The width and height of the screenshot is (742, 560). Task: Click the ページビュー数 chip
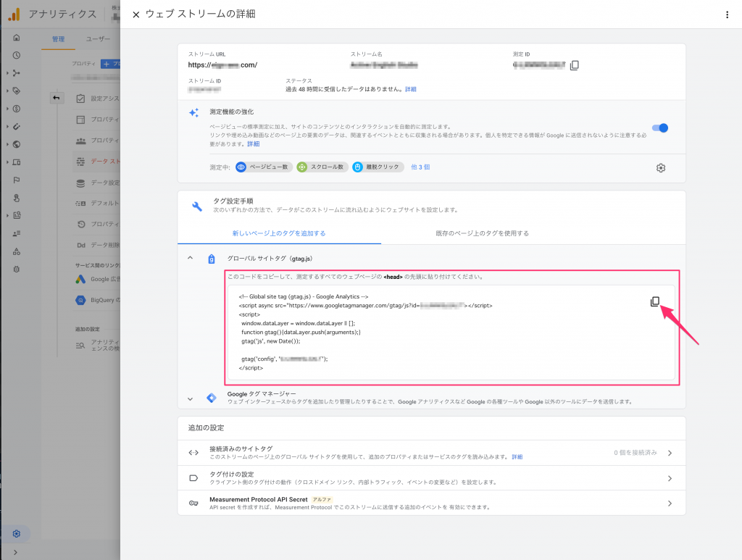click(x=264, y=167)
